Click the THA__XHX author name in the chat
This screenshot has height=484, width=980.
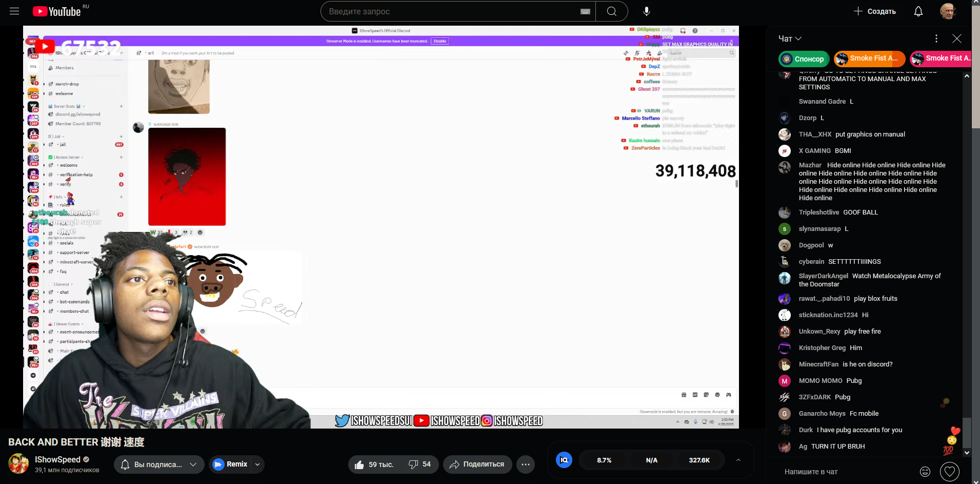click(x=815, y=134)
